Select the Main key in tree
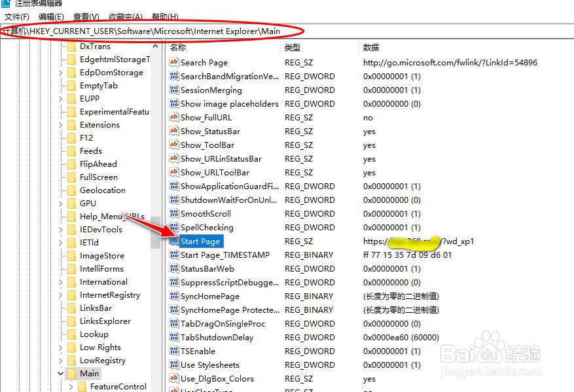 pos(89,373)
